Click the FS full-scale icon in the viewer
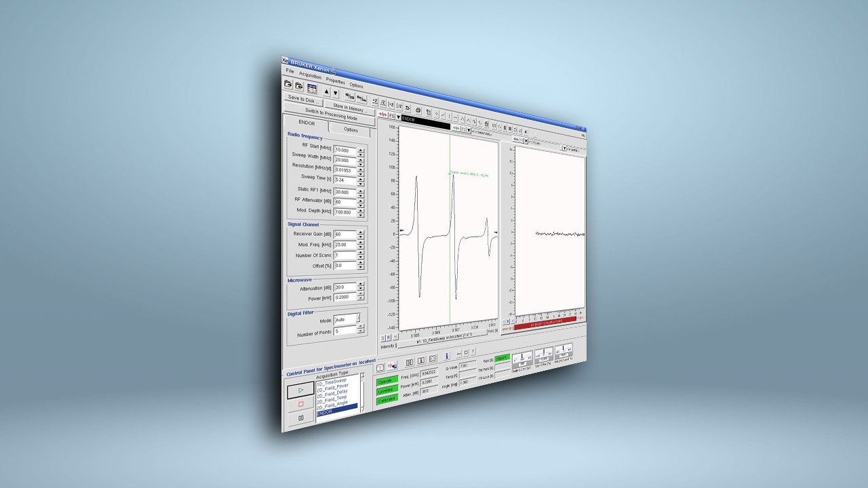 pos(391,116)
